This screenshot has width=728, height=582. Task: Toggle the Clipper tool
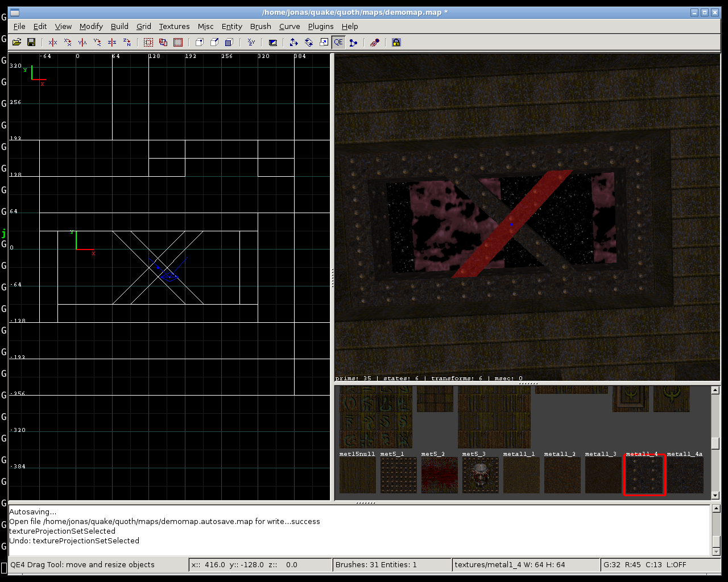pos(353,43)
